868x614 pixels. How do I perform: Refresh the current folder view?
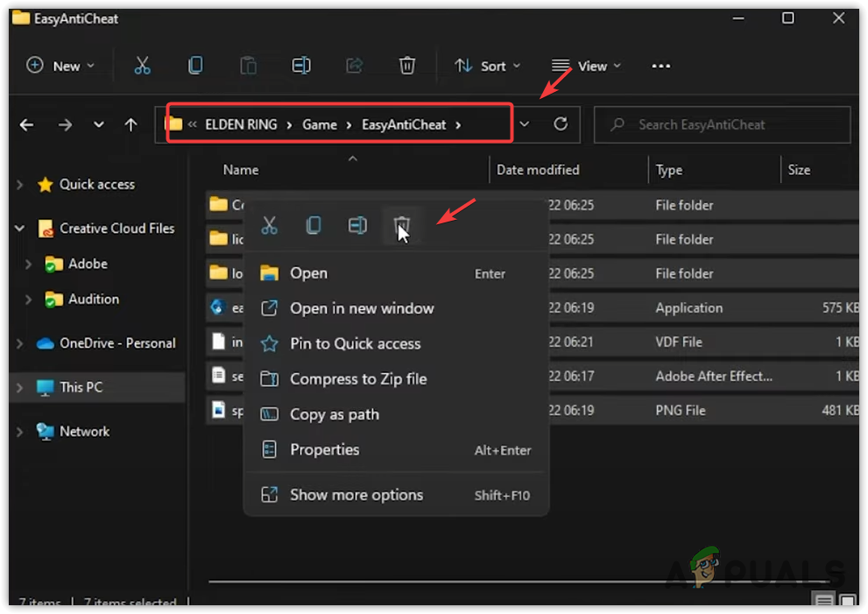coord(561,124)
